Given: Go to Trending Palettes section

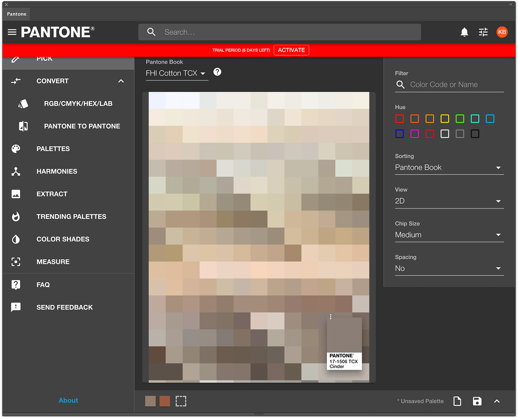Looking at the screenshot, I should coord(71,217).
